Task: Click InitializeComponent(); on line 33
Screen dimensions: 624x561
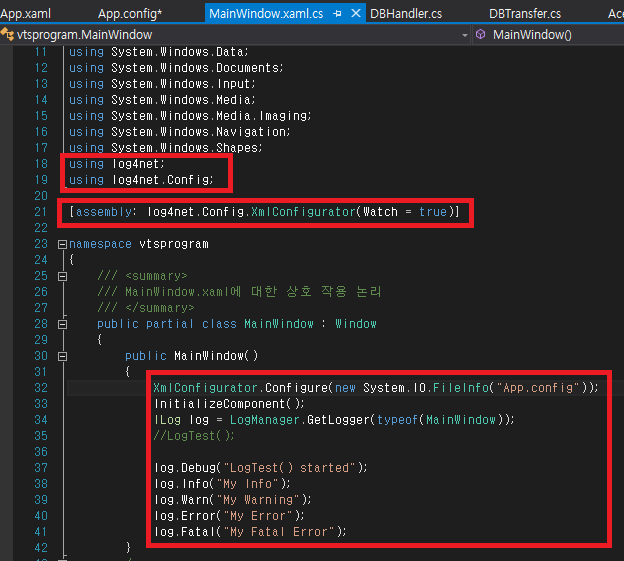Action: point(229,403)
